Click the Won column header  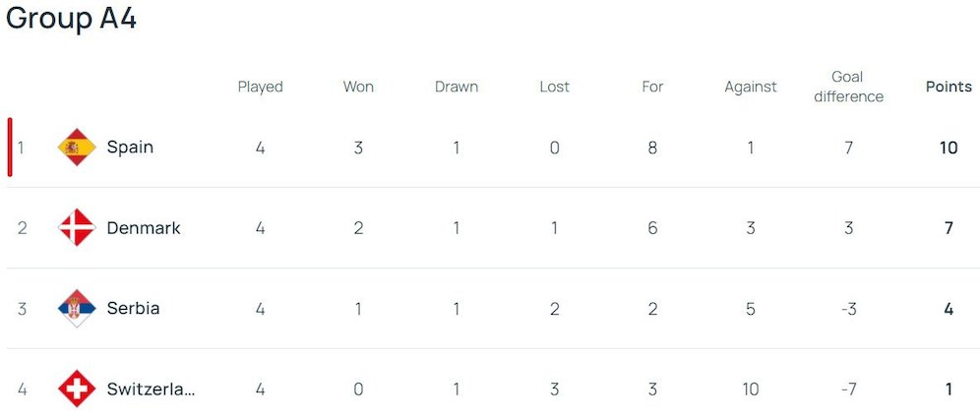358,87
